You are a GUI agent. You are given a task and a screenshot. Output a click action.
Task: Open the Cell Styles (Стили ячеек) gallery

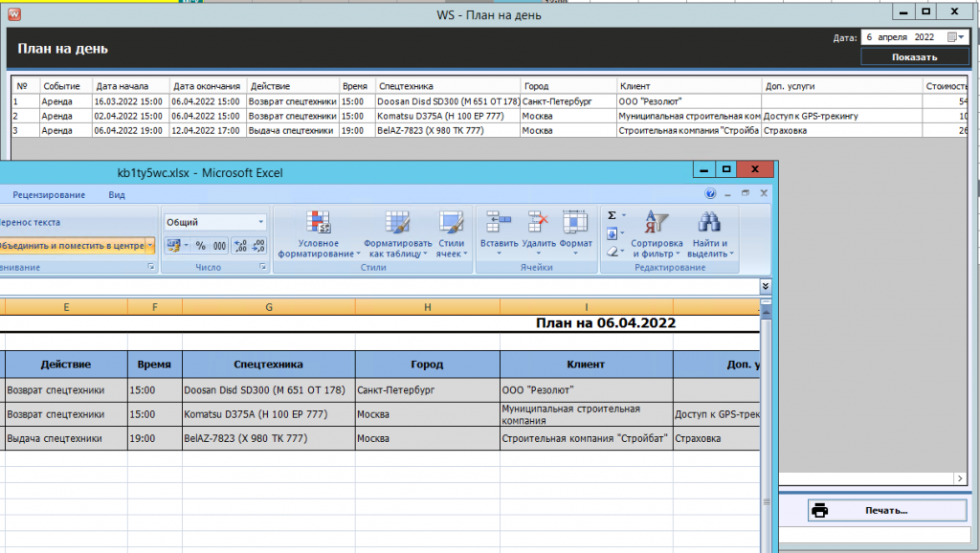click(x=452, y=234)
